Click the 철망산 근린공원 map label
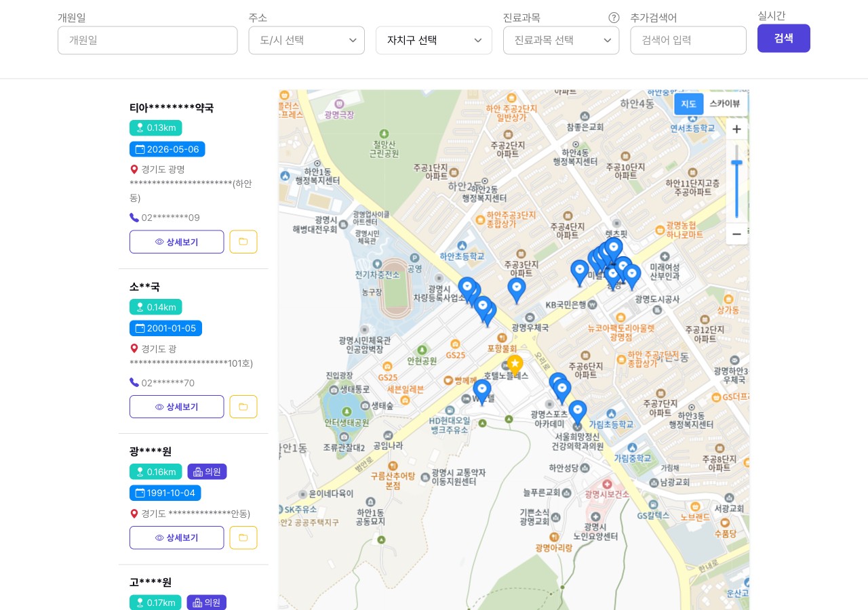 pos(384,148)
